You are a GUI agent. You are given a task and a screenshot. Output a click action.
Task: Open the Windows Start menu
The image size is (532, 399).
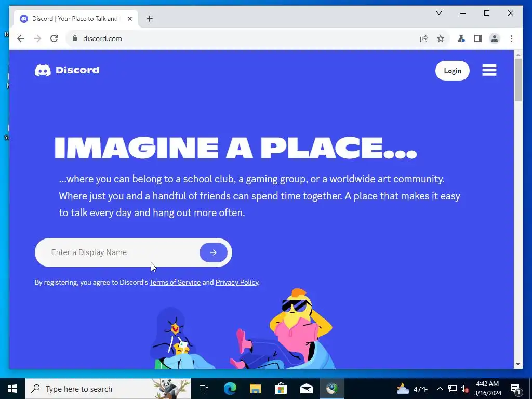(12, 389)
